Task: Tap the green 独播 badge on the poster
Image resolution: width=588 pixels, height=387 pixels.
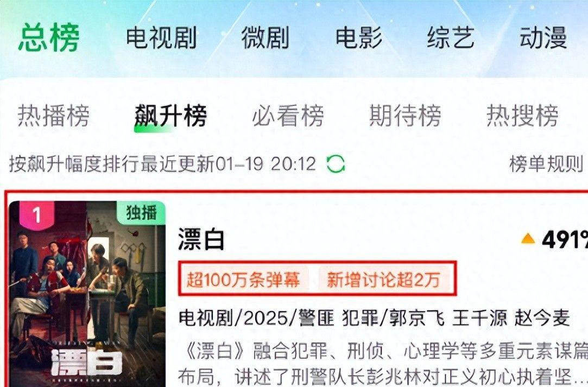Action: click(141, 213)
